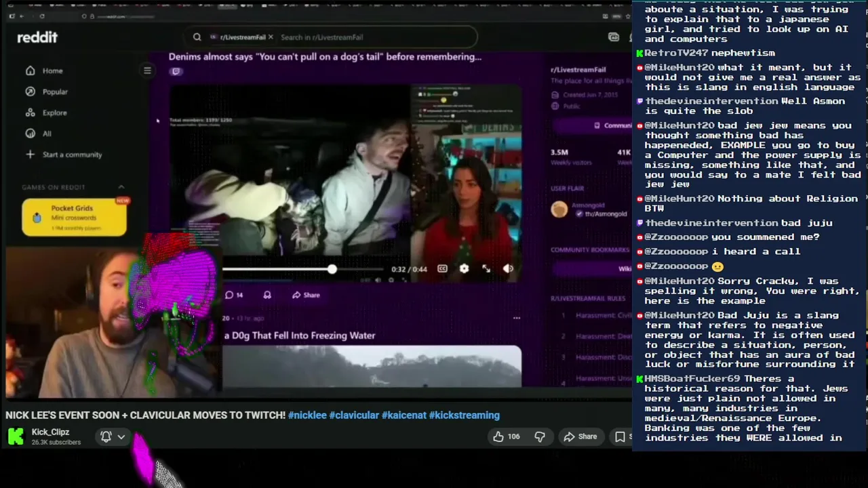Mute the Reddit video volume
Viewport: 868px width, 488px height.
(508, 269)
